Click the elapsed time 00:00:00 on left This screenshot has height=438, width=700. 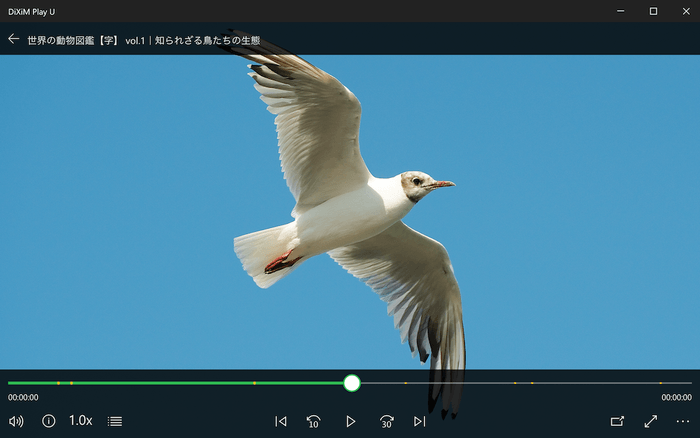[x=23, y=397]
